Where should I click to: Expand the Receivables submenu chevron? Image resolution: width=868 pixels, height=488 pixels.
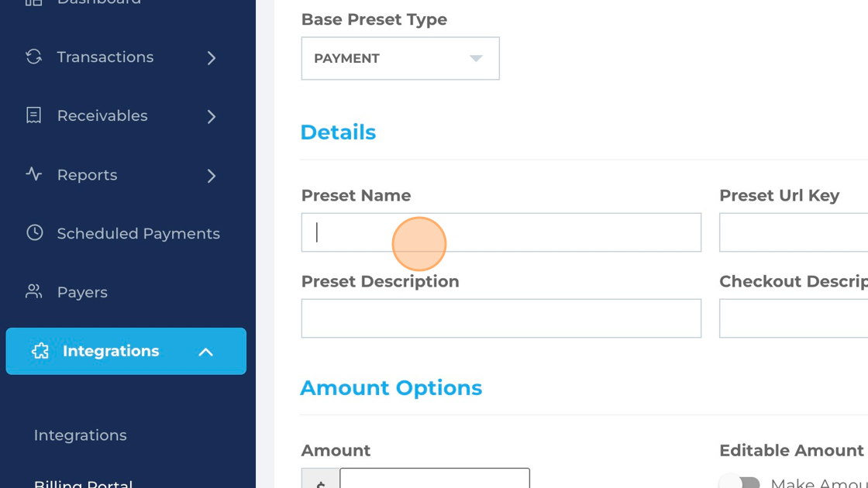pos(212,116)
